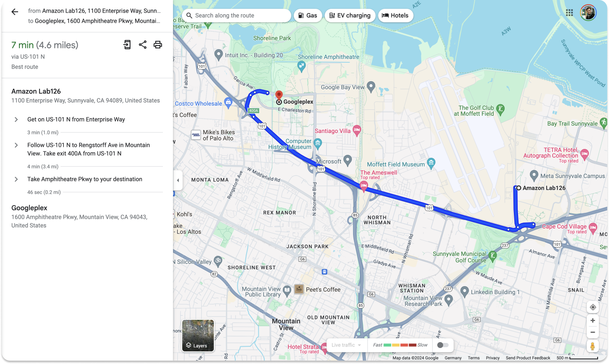The height and width of the screenshot is (364, 609).
Task: Filter by Gas stations along route
Action: point(308,16)
